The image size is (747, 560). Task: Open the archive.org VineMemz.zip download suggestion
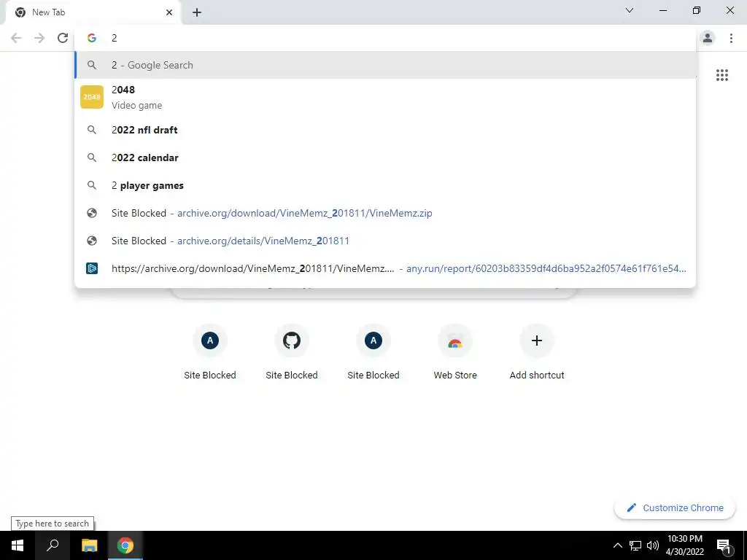coord(385,213)
